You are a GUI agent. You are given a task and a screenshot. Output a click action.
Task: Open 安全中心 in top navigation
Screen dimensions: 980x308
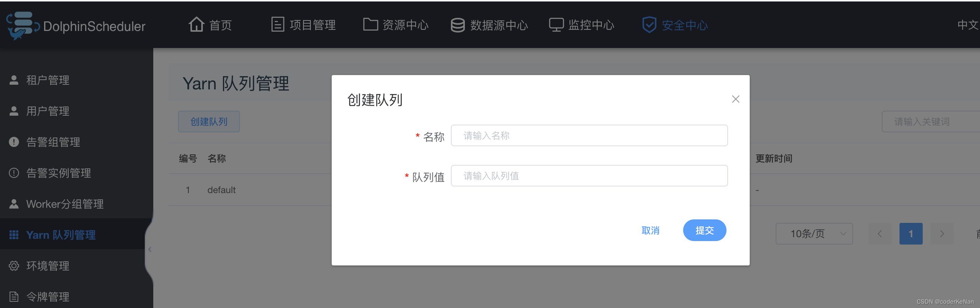[x=685, y=25]
